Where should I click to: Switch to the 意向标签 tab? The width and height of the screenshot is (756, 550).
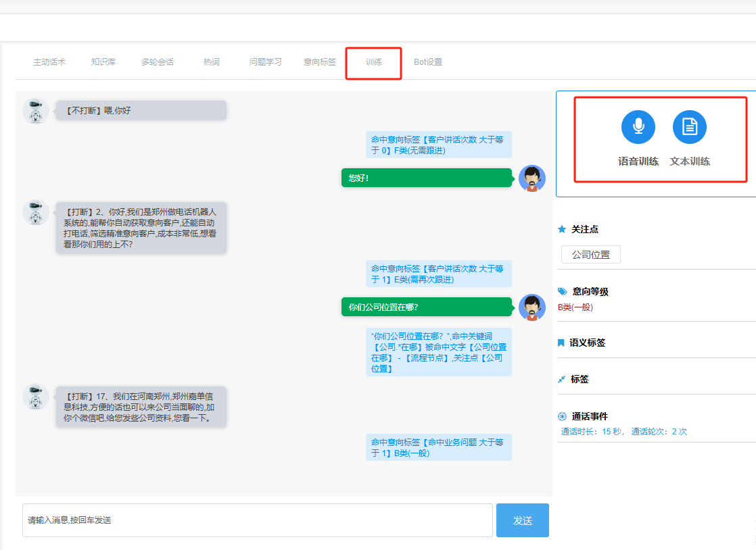click(x=320, y=62)
